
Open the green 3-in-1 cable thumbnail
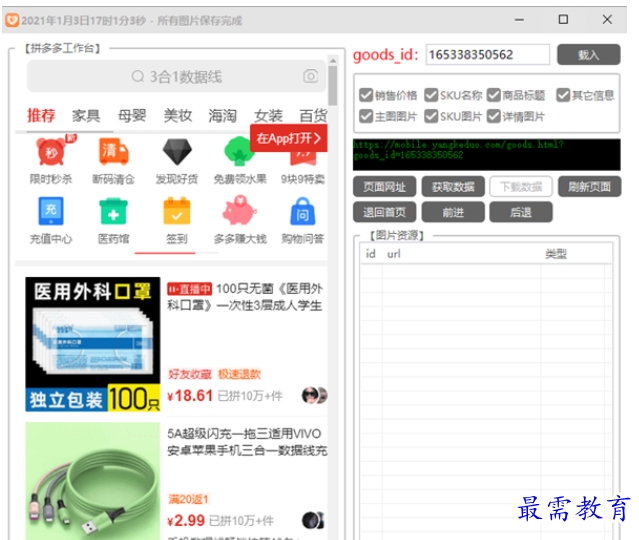click(x=93, y=481)
